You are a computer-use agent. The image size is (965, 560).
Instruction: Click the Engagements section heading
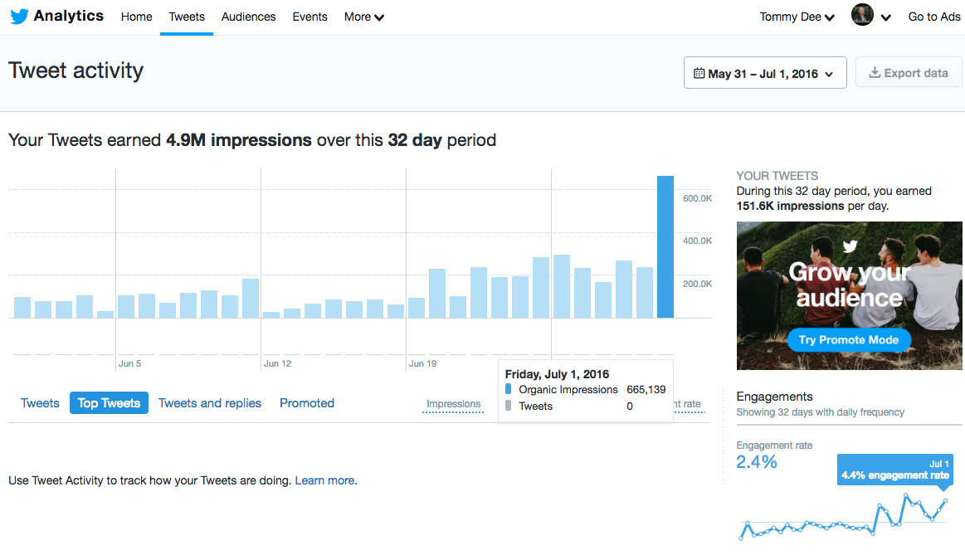[774, 397]
